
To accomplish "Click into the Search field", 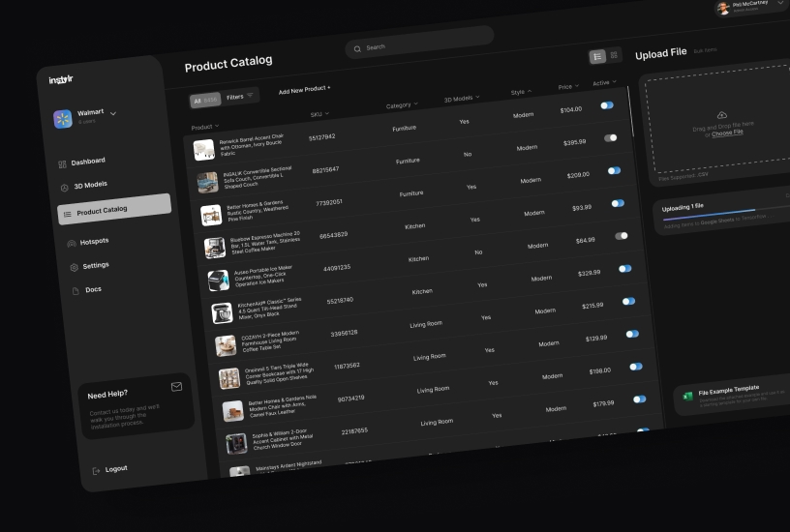I will coord(420,43).
